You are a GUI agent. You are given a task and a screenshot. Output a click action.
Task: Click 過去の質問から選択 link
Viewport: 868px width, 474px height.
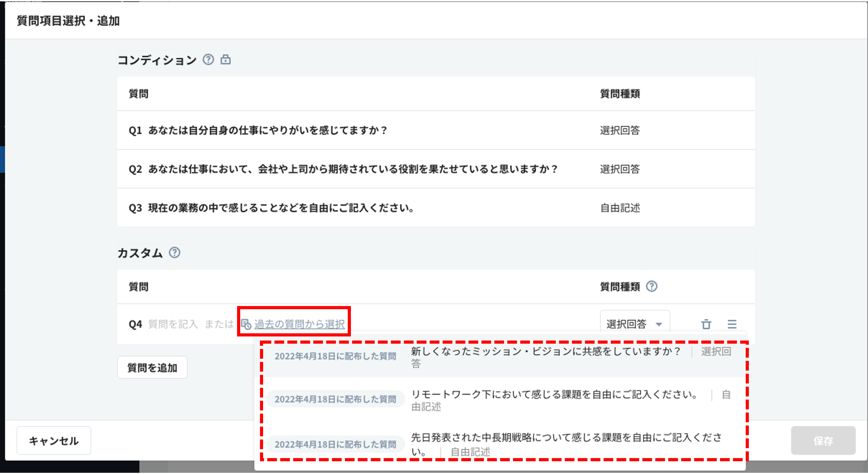pyautogui.click(x=299, y=324)
